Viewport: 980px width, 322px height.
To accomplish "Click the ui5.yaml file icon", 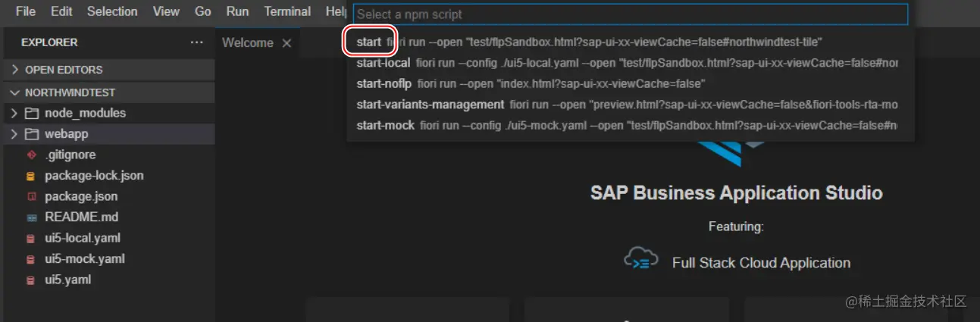I will tap(31, 280).
